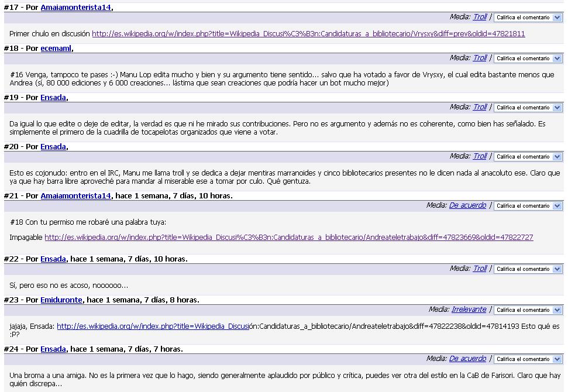Click the Troll rating link on comment #18
The height and width of the screenshot is (392, 568).
(x=480, y=58)
